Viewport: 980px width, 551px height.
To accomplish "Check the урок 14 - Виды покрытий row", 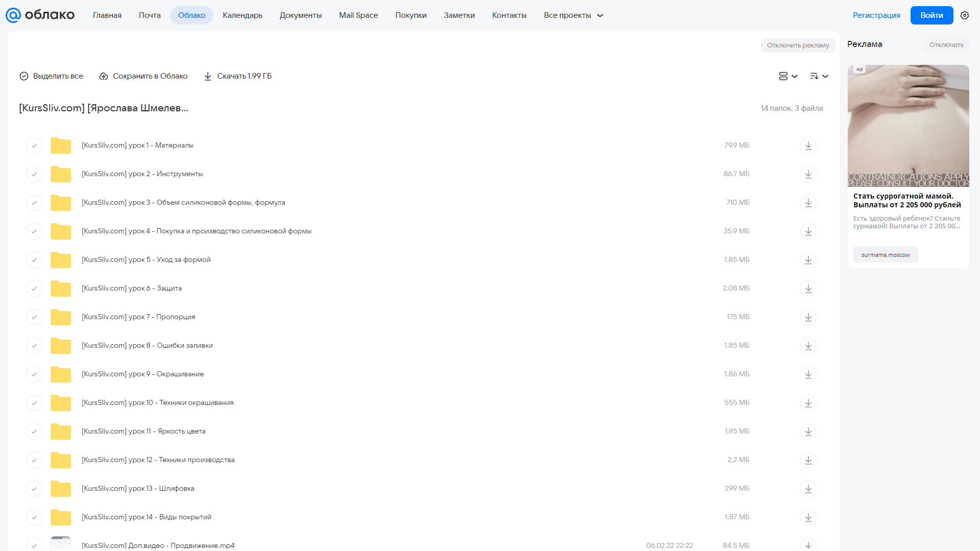I will 34,517.
